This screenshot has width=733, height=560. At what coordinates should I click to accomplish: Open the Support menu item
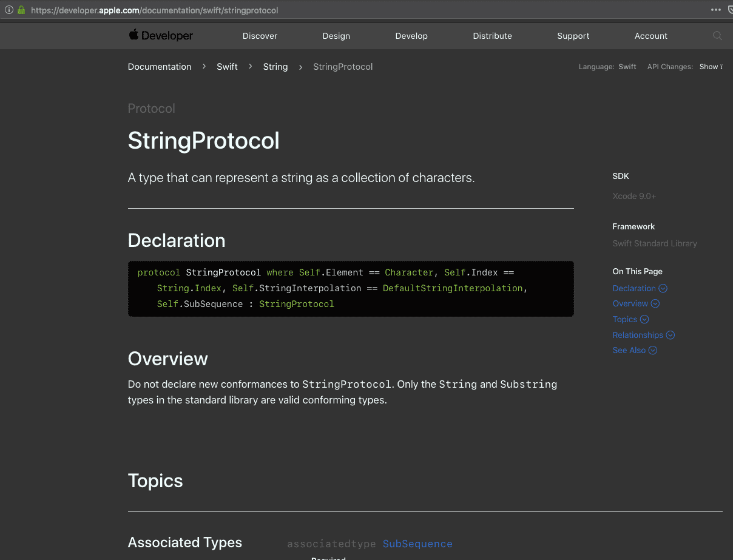pos(573,36)
